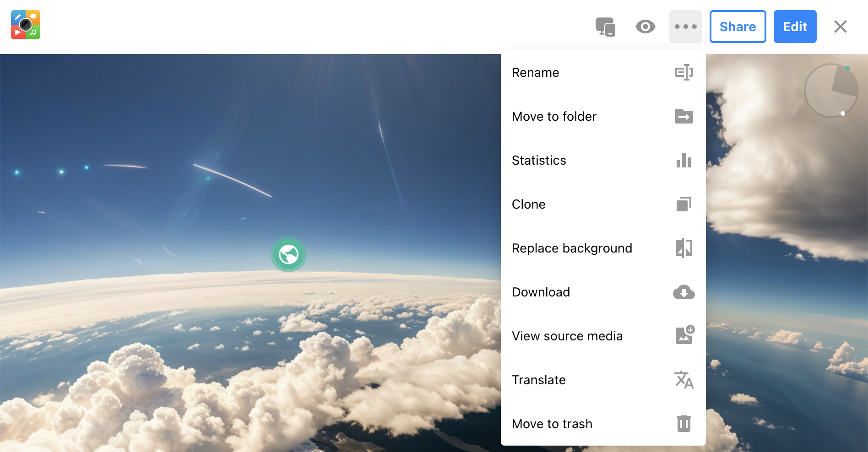Image resolution: width=868 pixels, height=452 pixels.
Task: Choose Translate from the menu
Action: tap(603, 380)
